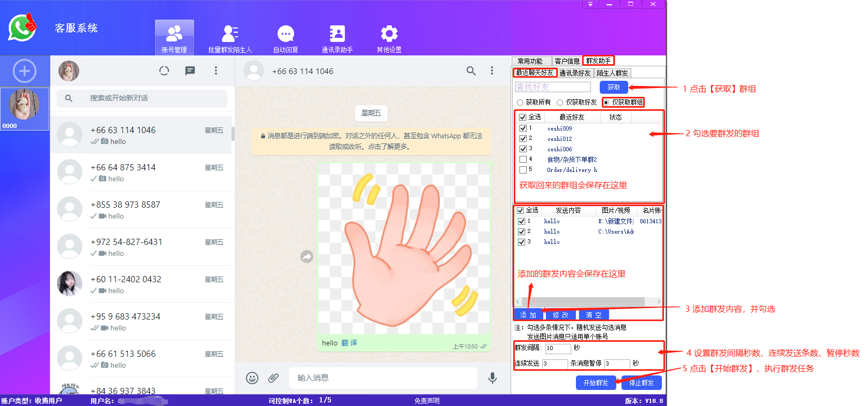The width and height of the screenshot is (868, 406).
Task: Click the right arrow of content list scrollbar
Action: click(658, 301)
